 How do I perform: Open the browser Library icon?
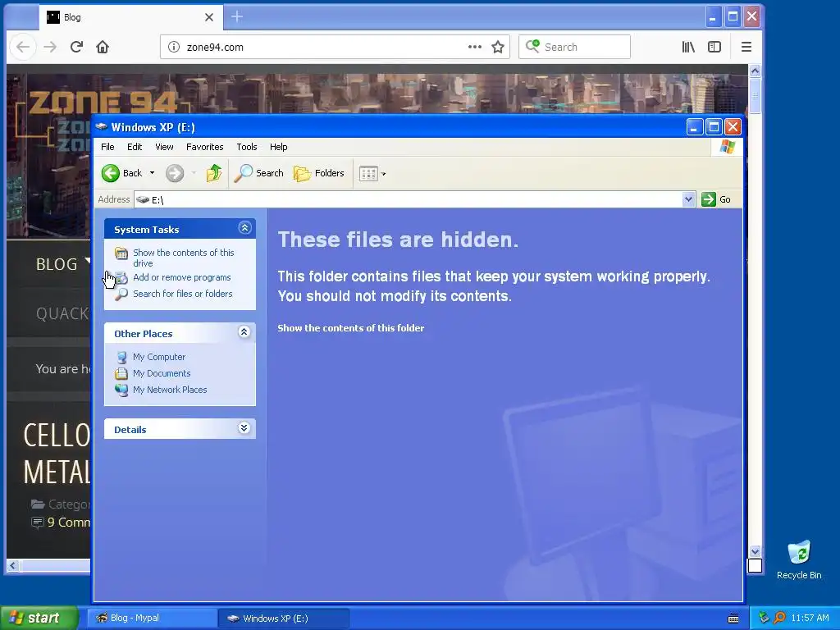[688, 47]
